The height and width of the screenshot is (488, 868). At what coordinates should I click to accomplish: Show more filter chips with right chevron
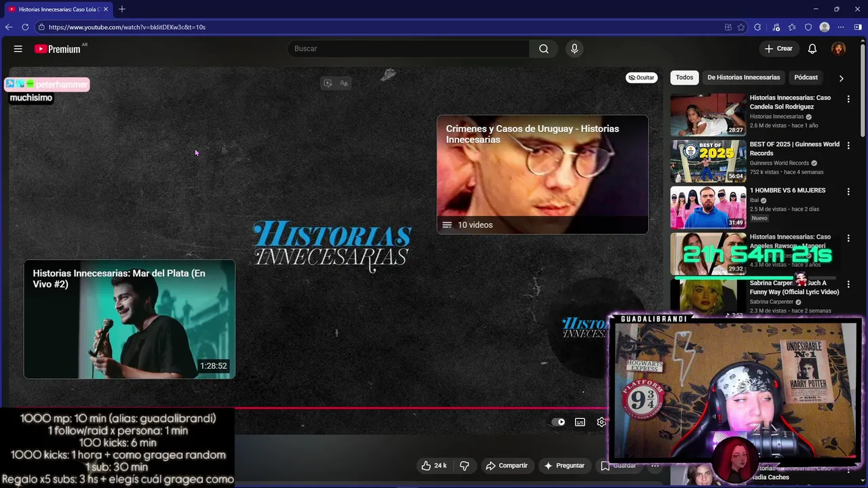click(x=841, y=78)
